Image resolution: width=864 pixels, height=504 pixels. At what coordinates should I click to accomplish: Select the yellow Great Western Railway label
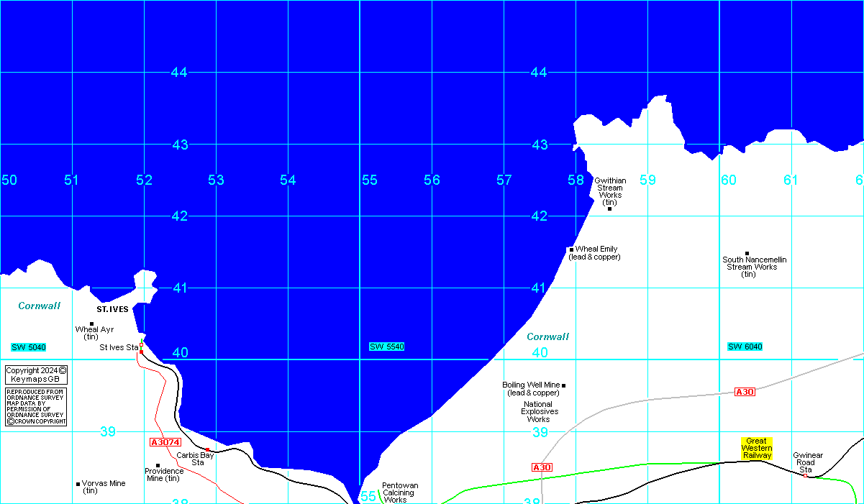(757, 448)
